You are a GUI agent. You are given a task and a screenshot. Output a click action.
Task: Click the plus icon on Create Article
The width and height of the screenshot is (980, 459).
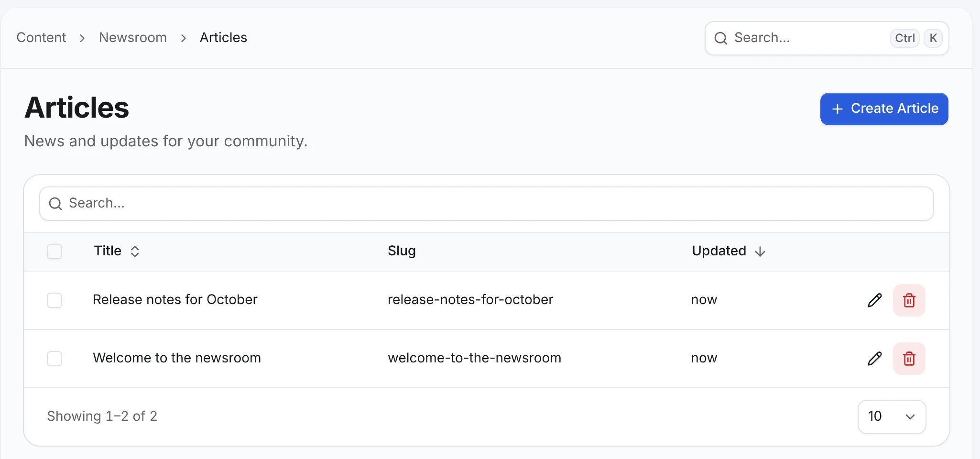[837, 109]
